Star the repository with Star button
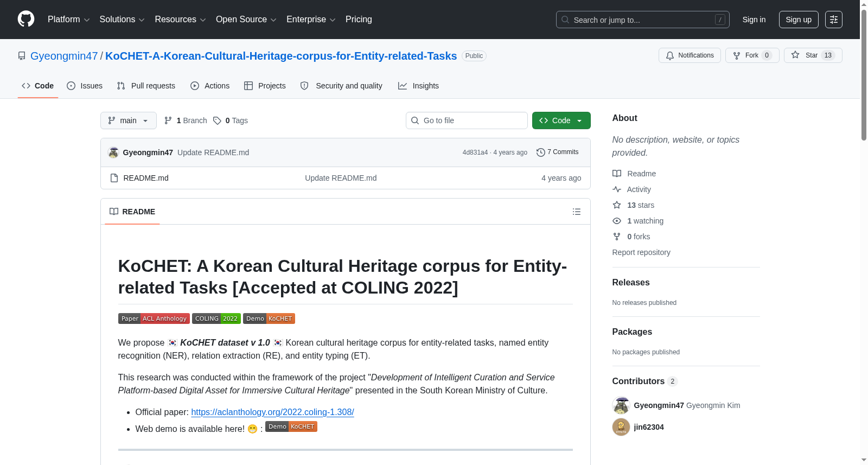 [x=813, y=55]
